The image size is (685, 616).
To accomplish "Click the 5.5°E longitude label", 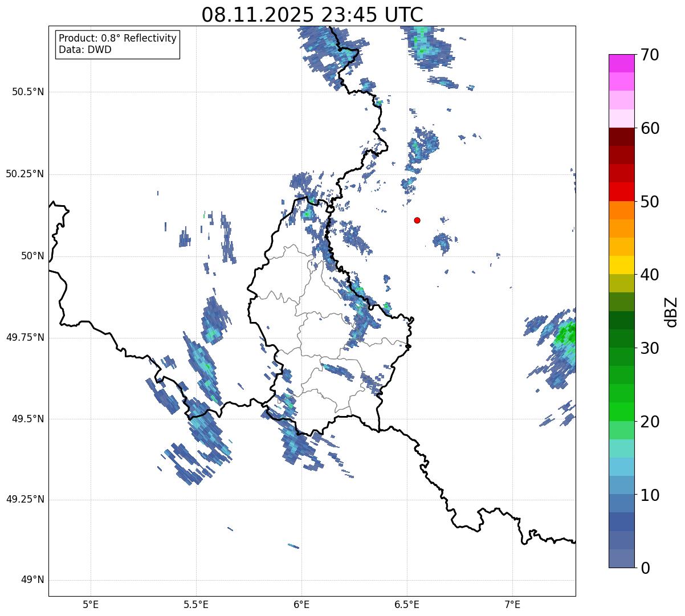I will [196, 604].
